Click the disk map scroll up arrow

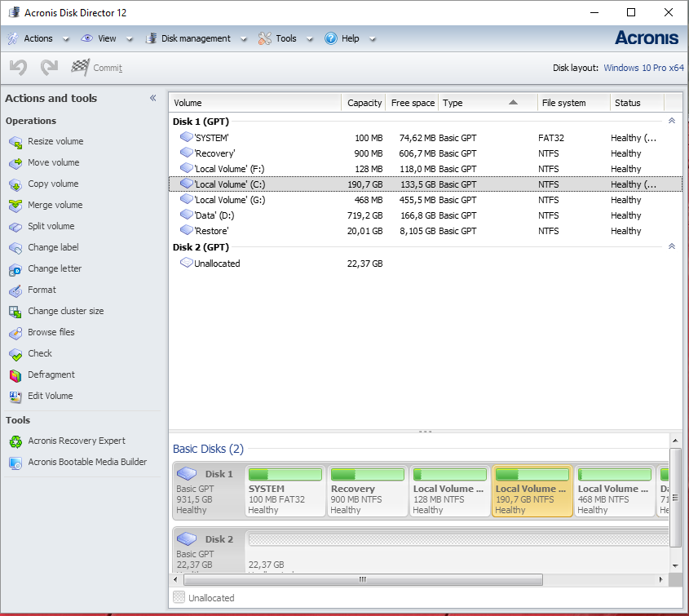675,440
